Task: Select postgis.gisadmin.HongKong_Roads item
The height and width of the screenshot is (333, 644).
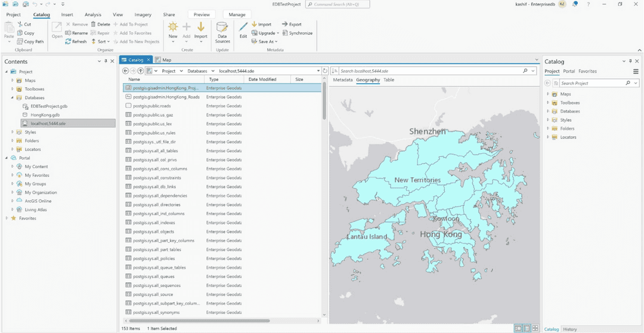Action: point(166,97)
